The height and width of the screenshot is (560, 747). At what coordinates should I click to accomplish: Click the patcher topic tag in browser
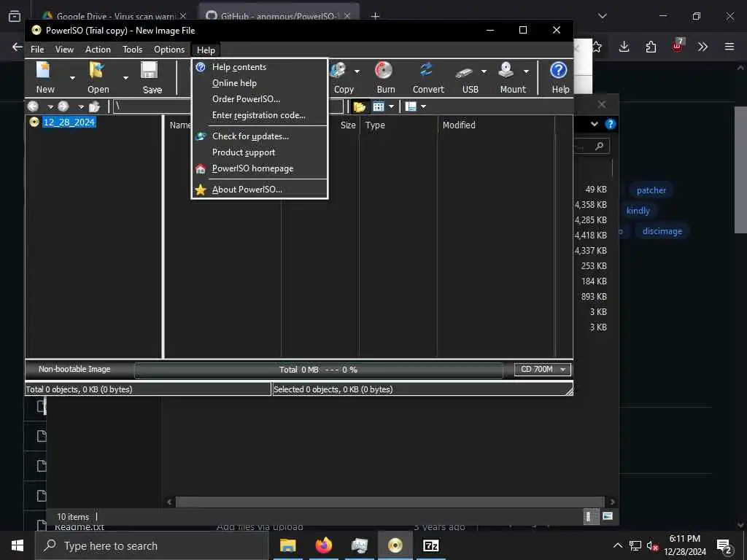click(651, 190)
